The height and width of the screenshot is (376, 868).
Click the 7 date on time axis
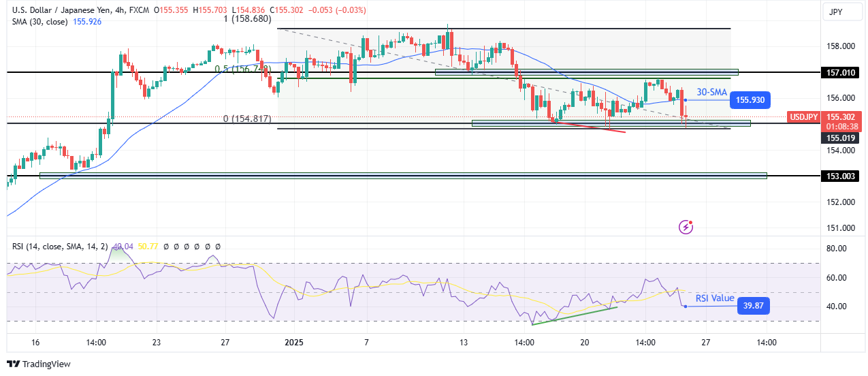(366, 343)
